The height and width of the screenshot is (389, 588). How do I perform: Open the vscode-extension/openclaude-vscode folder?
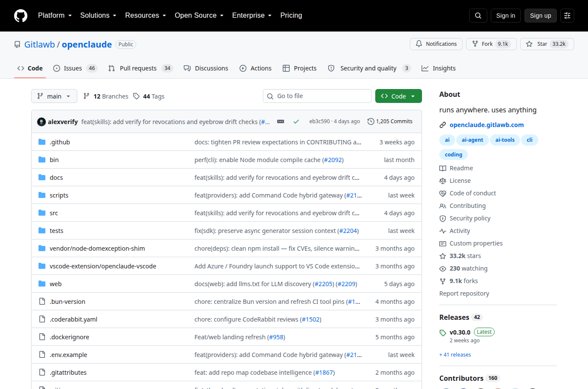coord(103,266)
